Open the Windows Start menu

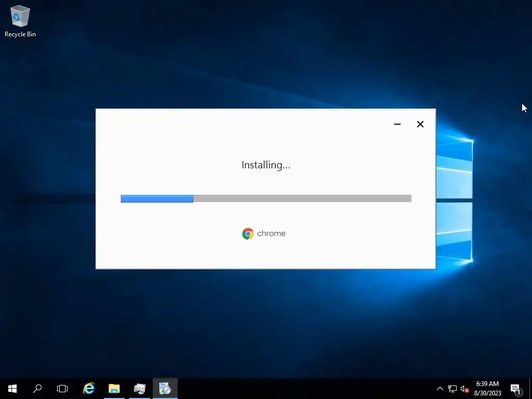click(x=12, y=389)
